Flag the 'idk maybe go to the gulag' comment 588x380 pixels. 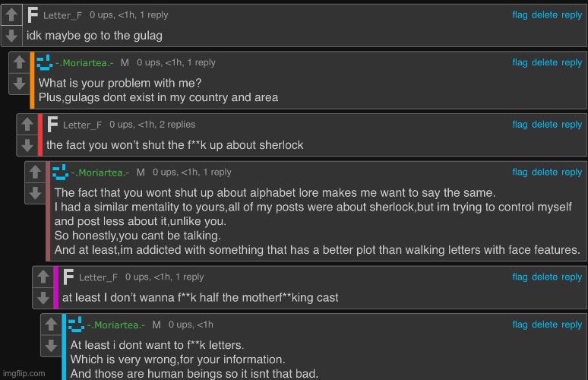pyautogui.click(x=520, y=15)
